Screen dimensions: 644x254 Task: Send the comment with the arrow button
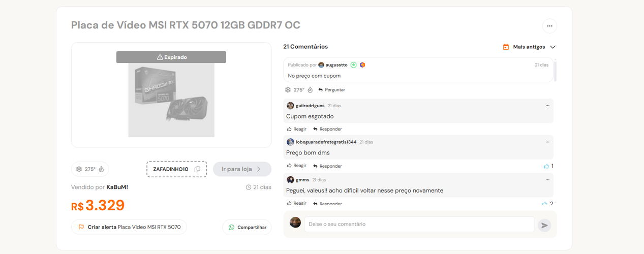coord(544,225)
